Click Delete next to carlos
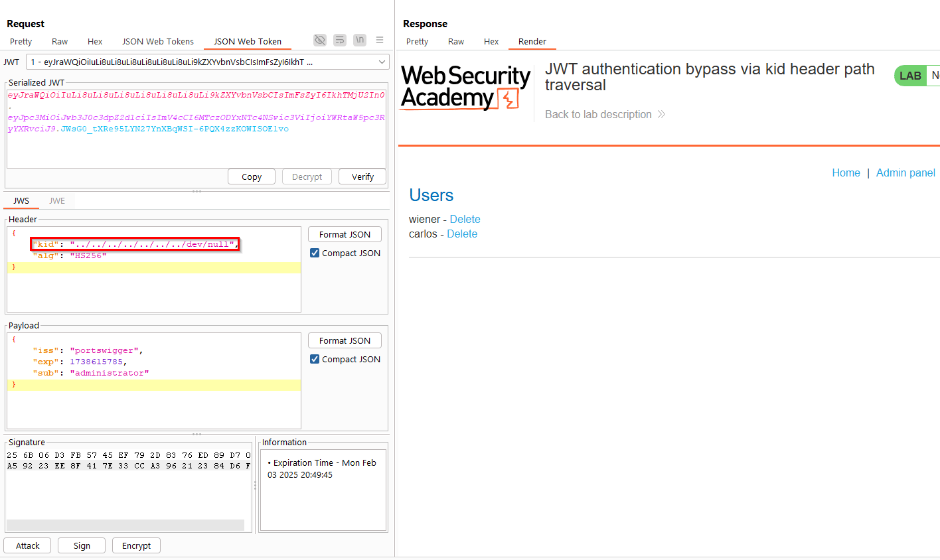Viewport: 940px width, 560px height. (x=462, y=234)
